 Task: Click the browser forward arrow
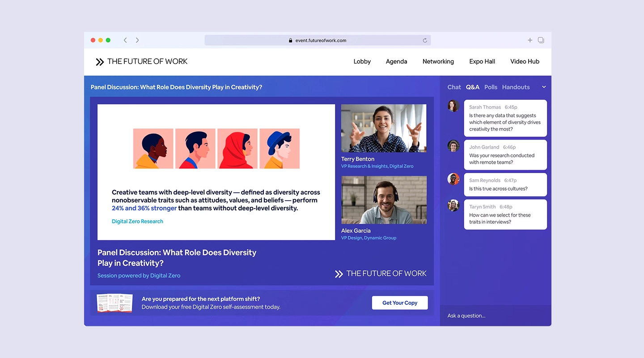(x=137, y=40)
